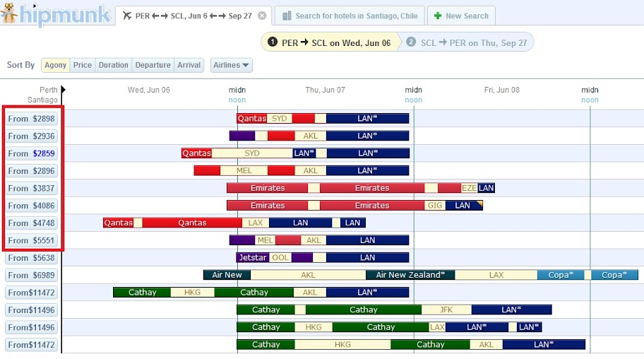Click the GIG layover in $4086 row
644x359 pixels.
coord(435,205)
